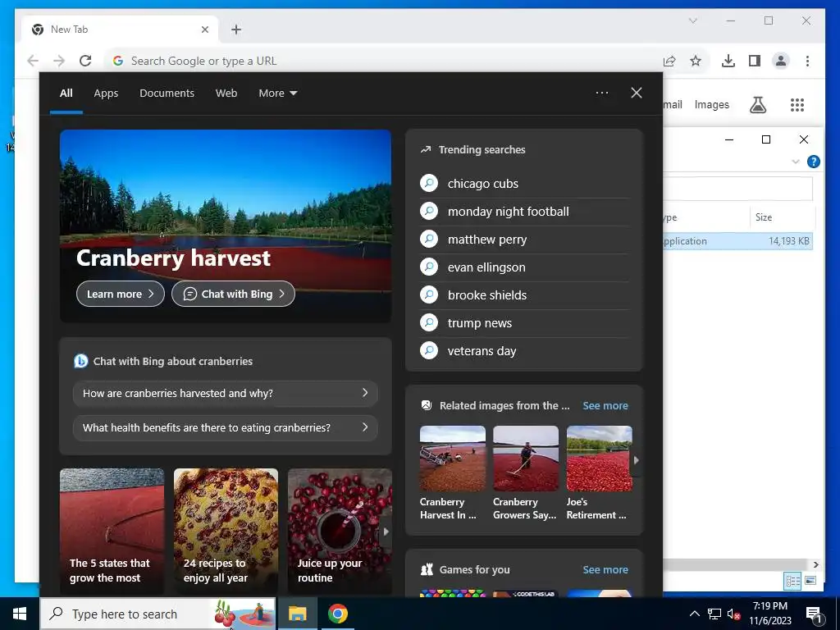The image size is (840, 630).
Task: Sort Explorer by Size column
Action: [782, 217]
